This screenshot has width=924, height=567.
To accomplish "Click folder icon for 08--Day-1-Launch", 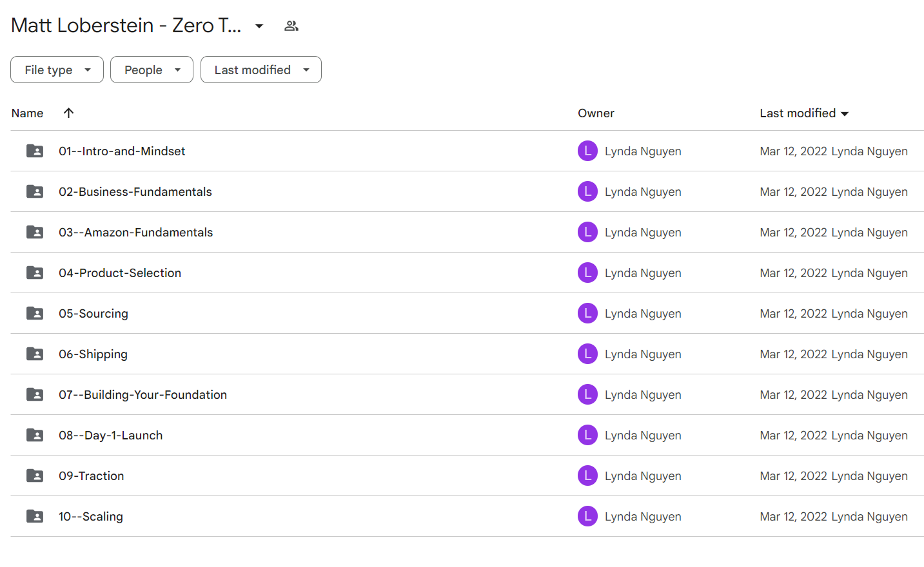I will click(35, 435).
